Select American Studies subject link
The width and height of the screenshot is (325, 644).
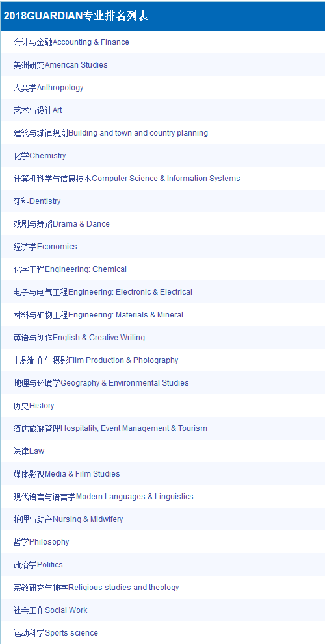(x=60, y=65)
